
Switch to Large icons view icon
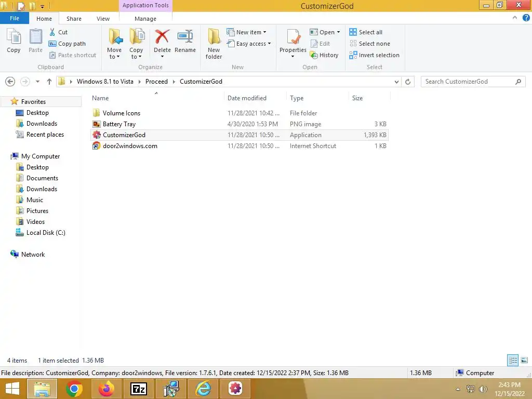524,360
